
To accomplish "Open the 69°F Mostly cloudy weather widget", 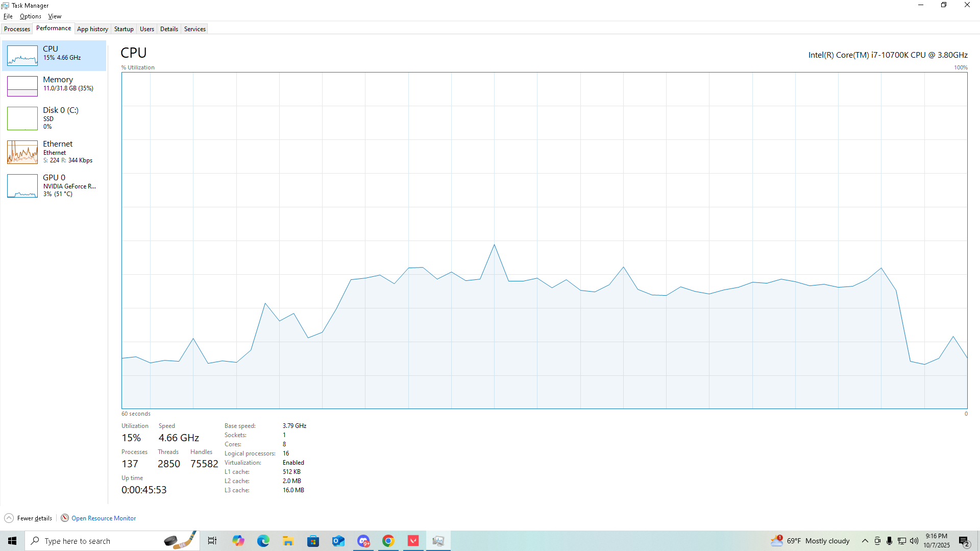I will (x=810, y=541).
